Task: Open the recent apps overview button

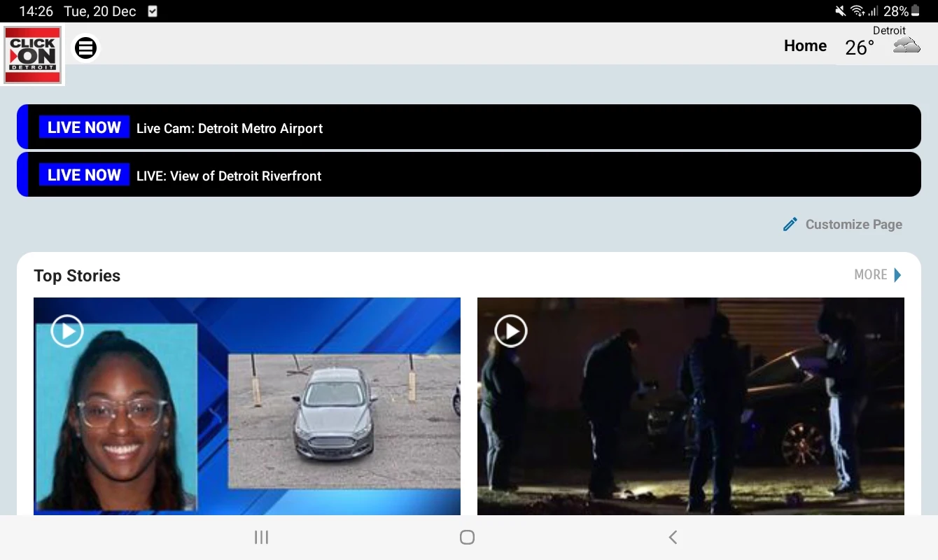Action: point(261,537)
